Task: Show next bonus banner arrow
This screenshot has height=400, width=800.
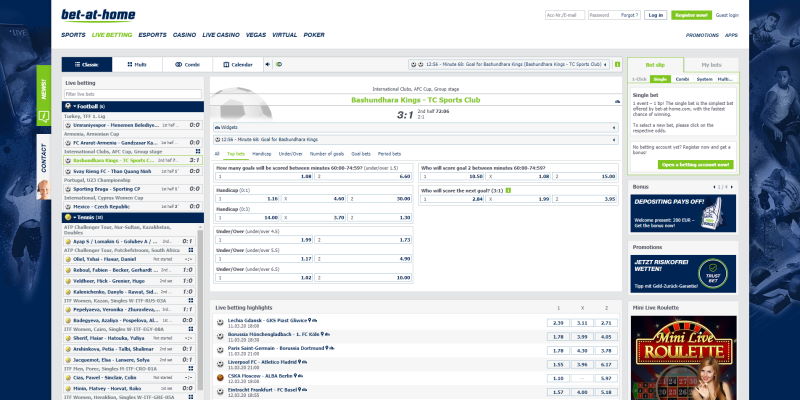Action: tap(733, 187)
